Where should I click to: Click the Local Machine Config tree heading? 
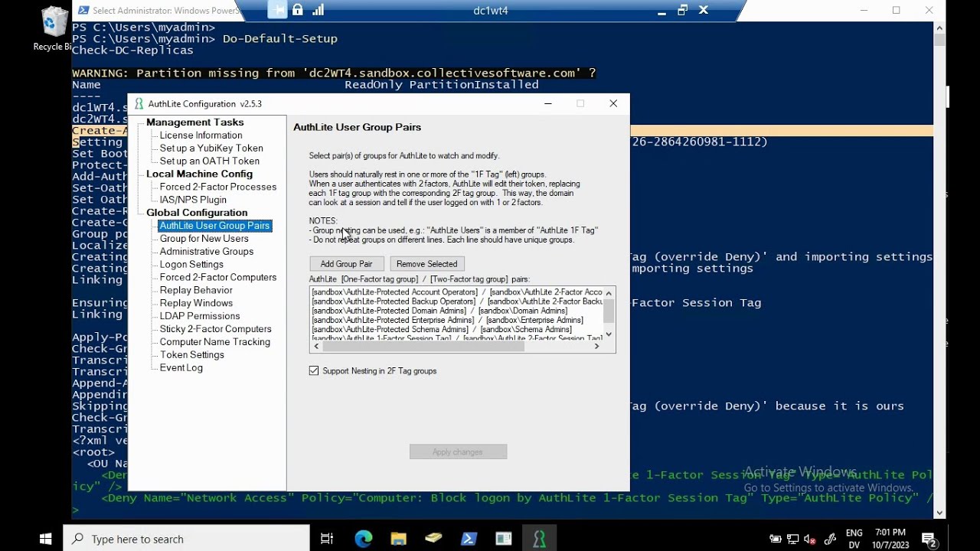point(199,174)
